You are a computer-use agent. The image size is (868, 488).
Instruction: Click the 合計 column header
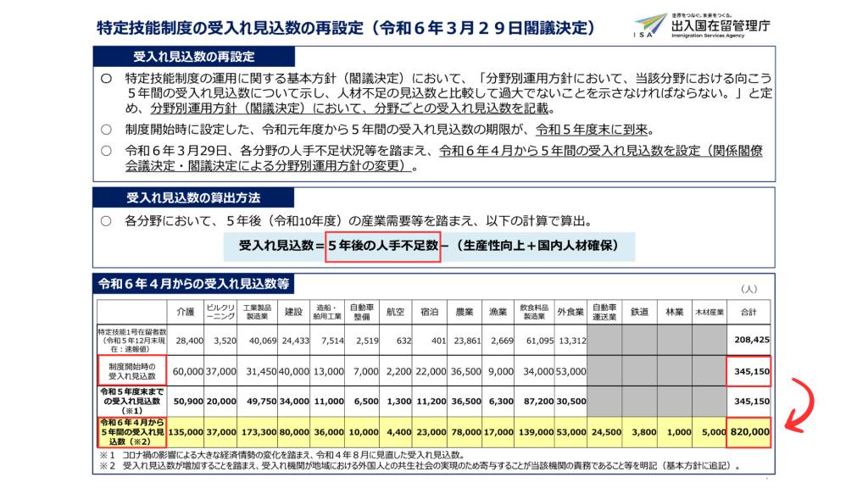click(748, 312)
